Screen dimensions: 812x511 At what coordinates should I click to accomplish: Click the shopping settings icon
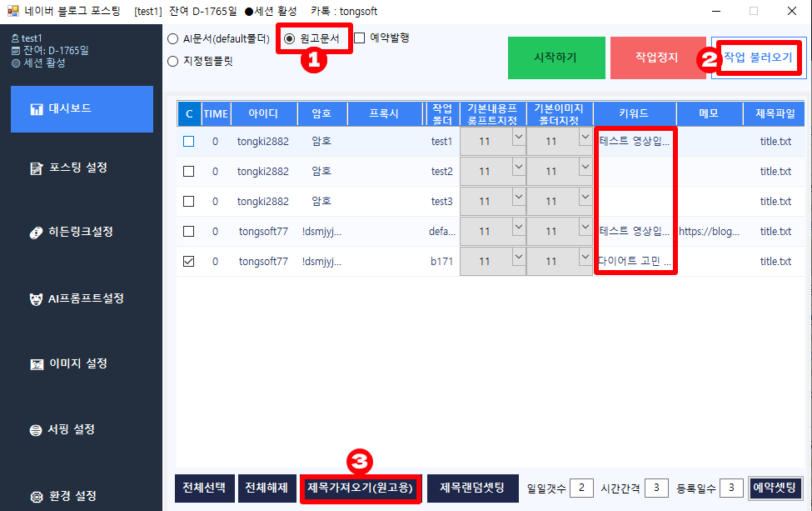click(37, 430)
